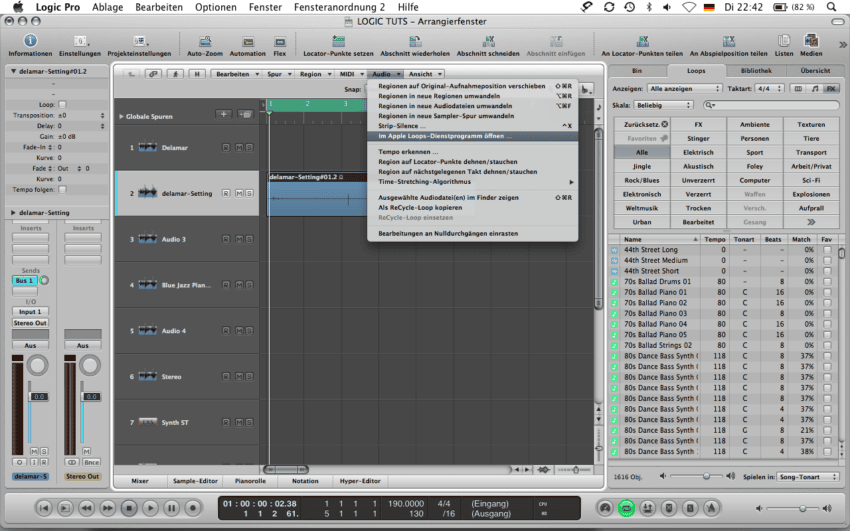The height and width of the screenshot is (531, 850).
Task: Click Locator-Punkte setzen icon
Action: point(338,41)
